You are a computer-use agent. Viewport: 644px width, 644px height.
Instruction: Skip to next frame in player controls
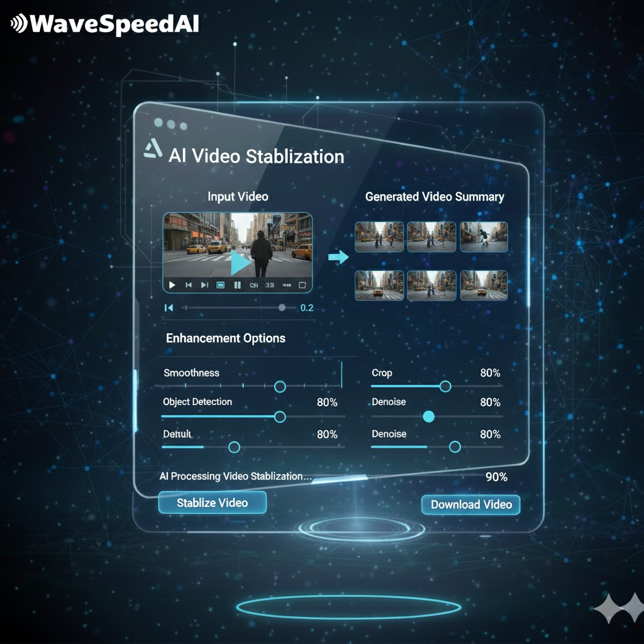204,285
